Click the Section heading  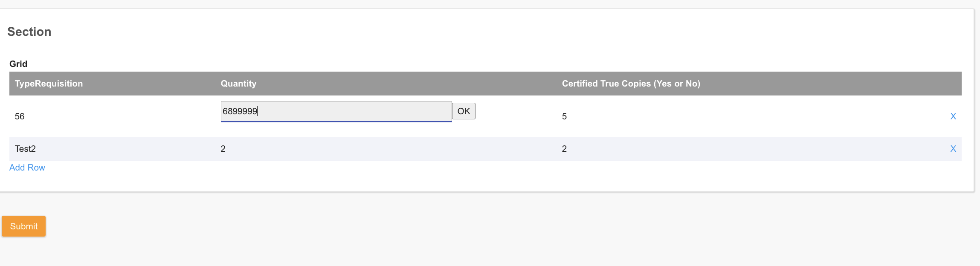pyautogui.click(x=29, y=32)
